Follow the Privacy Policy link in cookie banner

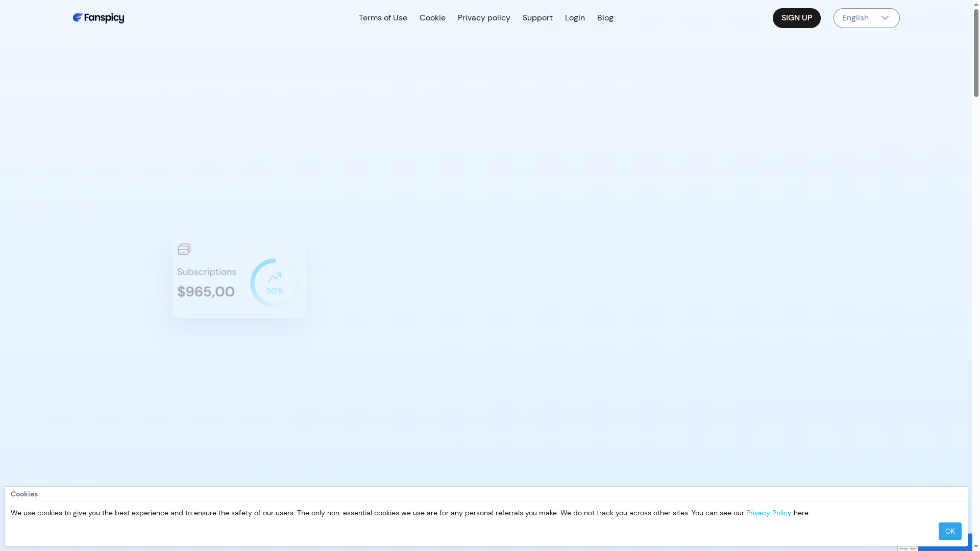pos(768,513)
